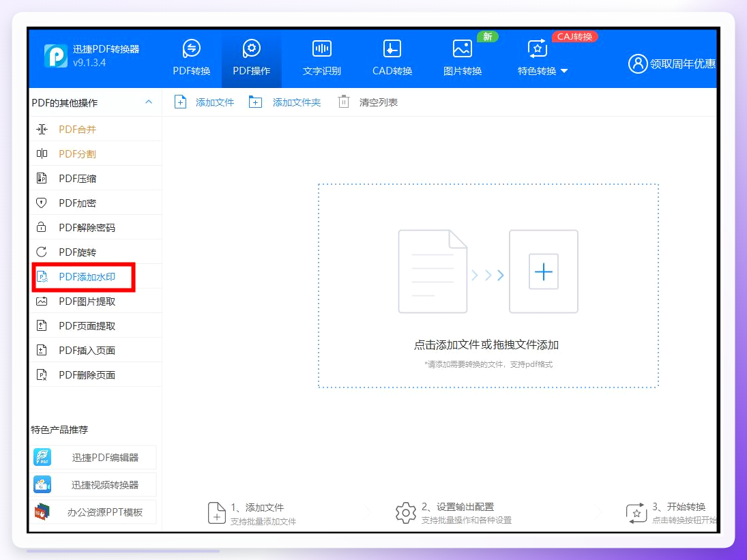
Task: Click the add-folder icon in the toolbar
Action: click(255, 102)
